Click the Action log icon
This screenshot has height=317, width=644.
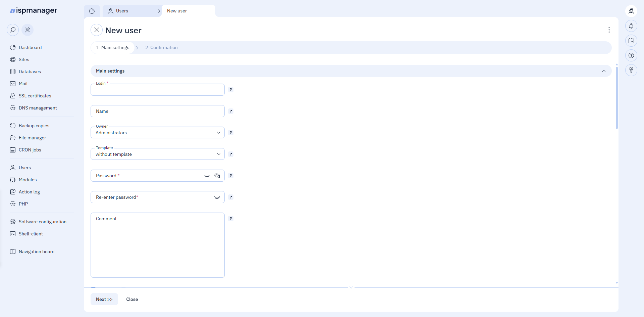coord(13,192)
